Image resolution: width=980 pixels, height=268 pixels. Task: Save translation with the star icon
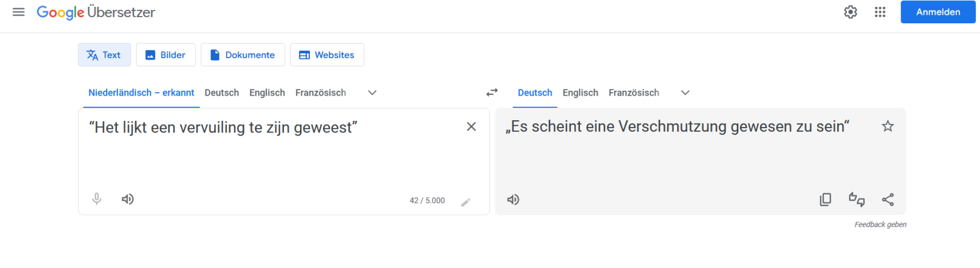888,126
